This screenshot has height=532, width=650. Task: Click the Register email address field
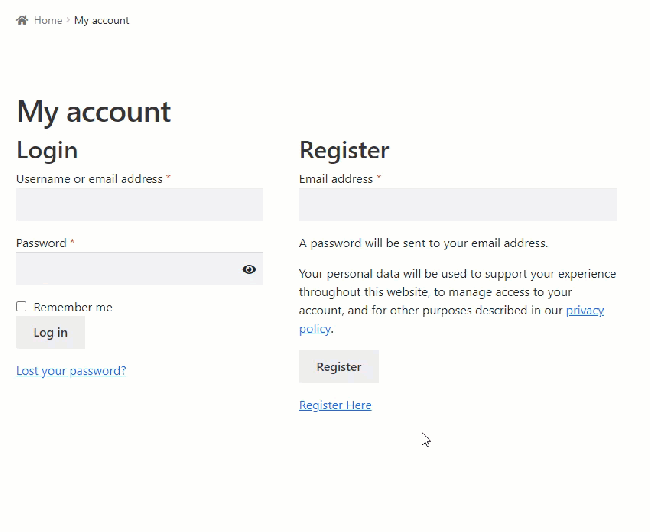click(x=457, y=204)
